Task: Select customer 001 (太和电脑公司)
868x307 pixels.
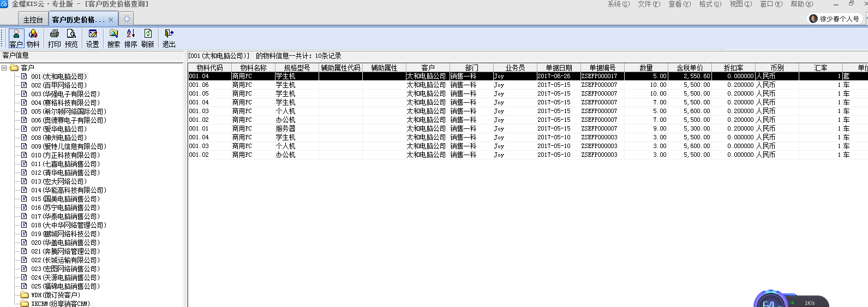Action: [58, 76]
